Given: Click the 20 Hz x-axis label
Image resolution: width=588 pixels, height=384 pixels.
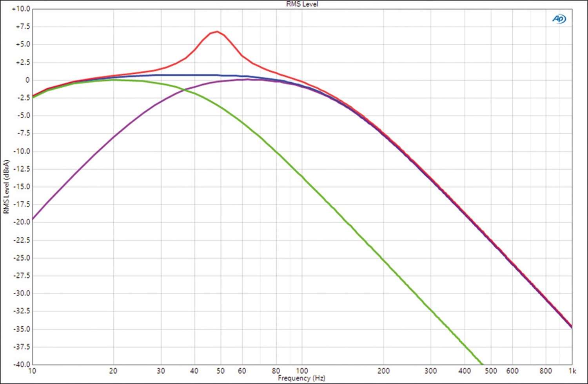Looking at the screenshot, I should pos(113,371).
